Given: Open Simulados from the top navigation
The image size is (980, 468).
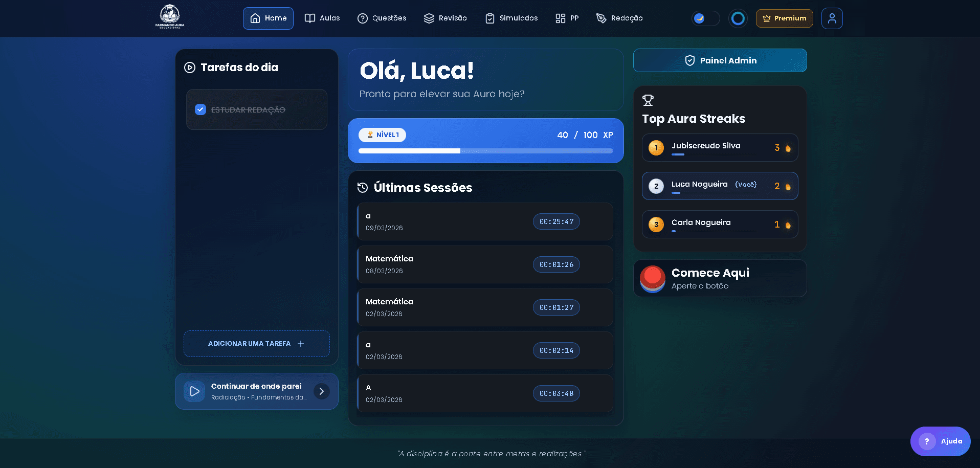Looking at the screenshot, I should 510,18.
